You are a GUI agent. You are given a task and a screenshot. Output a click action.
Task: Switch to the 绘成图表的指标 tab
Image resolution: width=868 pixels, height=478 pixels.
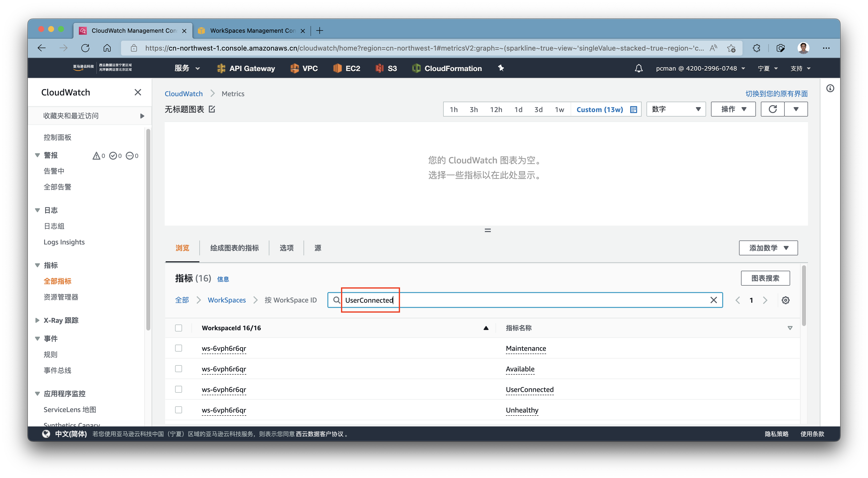click(x=235, y=248)
